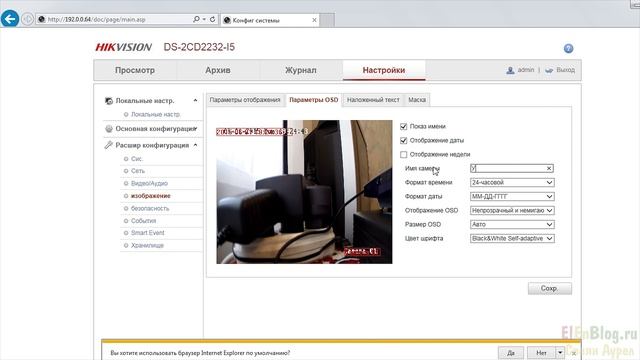Click the browser back arrow button
Image resolution: width=640 pixels, height=360 pixels.
click(10, 19)
